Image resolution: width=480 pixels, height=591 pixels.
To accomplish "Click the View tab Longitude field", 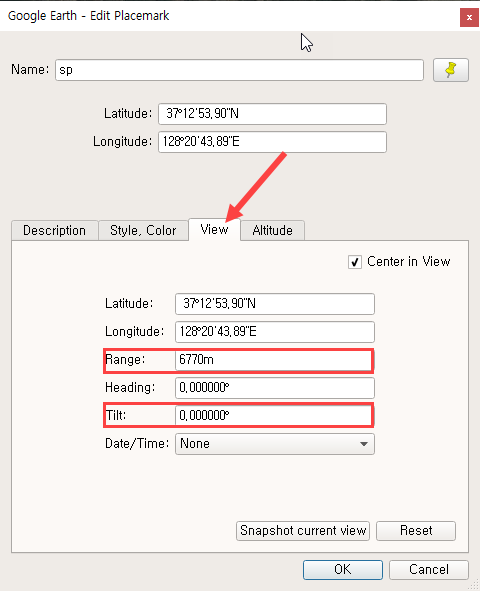I will [275, 332].
